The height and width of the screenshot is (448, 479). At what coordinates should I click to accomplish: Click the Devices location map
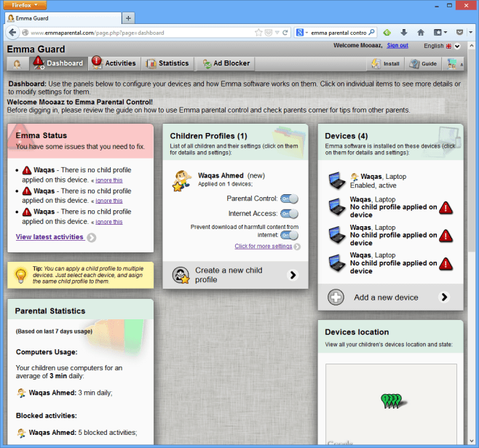click(391, 404)
